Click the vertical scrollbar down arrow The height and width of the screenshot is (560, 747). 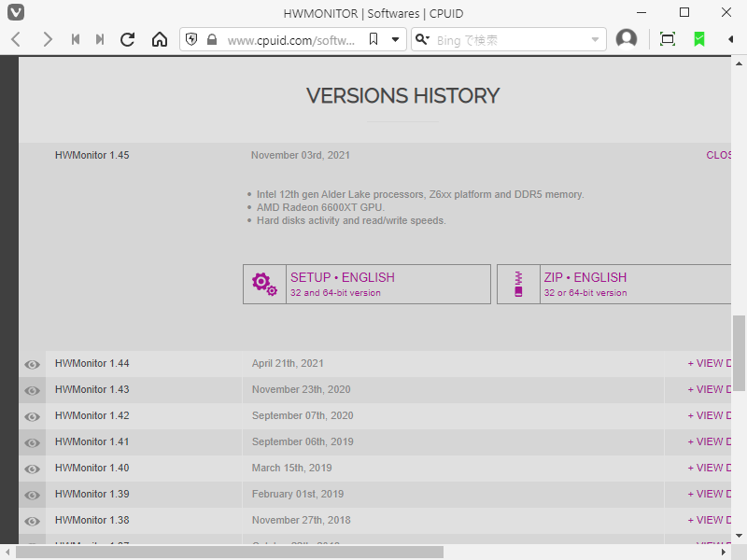click(x=739, y=536)
